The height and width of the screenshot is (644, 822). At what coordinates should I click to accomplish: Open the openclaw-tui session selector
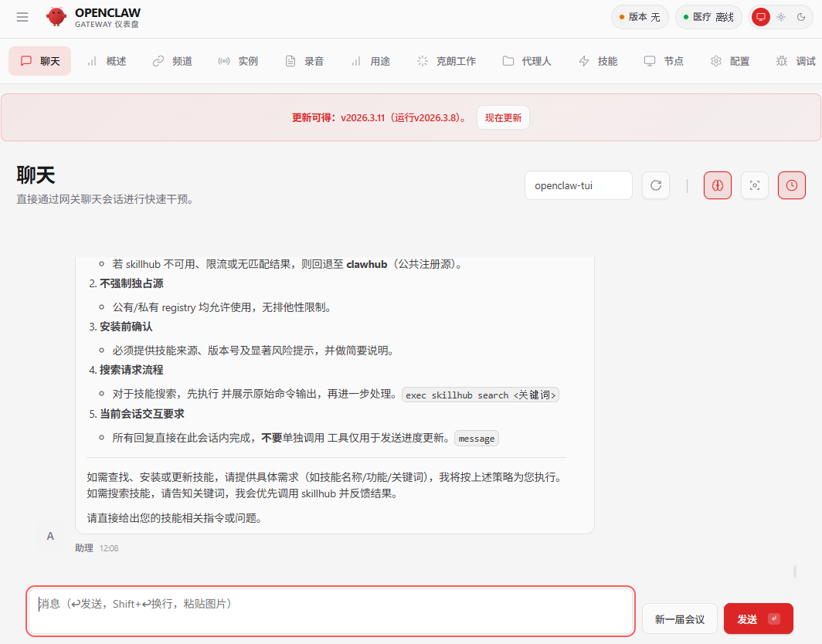(x=578, y=185)
